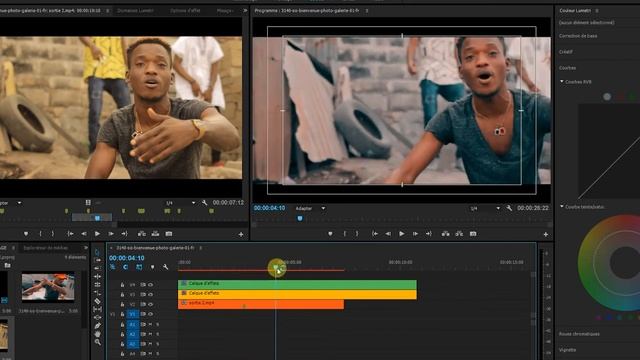Click Lift button in Program monitor
Image resolution: width=640 pixels, height=360 pixels.
click(446, 234)
